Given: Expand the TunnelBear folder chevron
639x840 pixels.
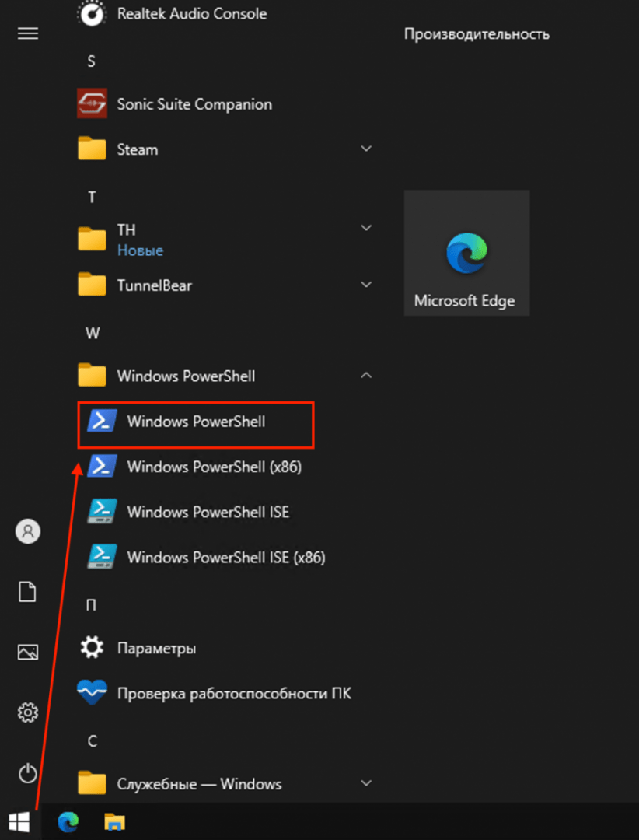Looking at the screenshot, I should [366, 285].
